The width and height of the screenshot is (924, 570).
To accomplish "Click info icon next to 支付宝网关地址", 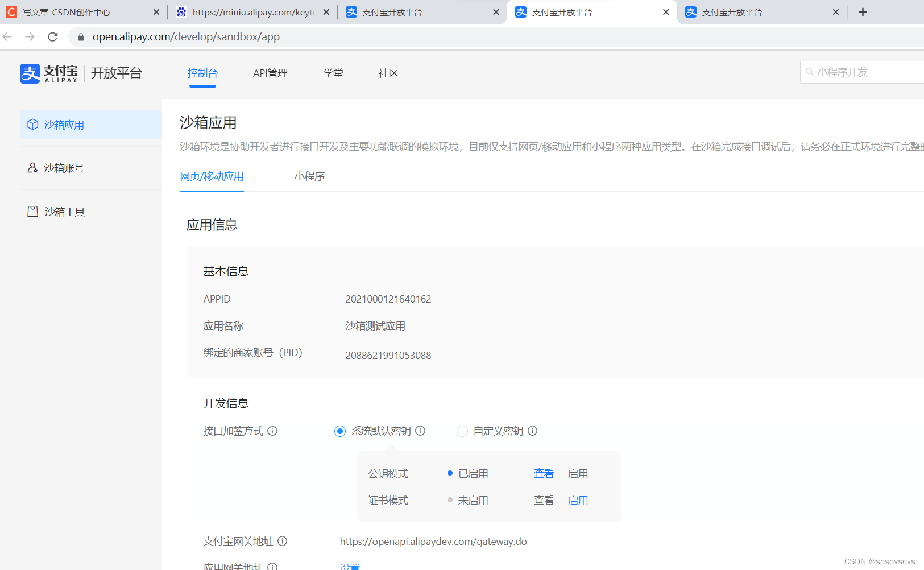I will [x=282, y=542].
